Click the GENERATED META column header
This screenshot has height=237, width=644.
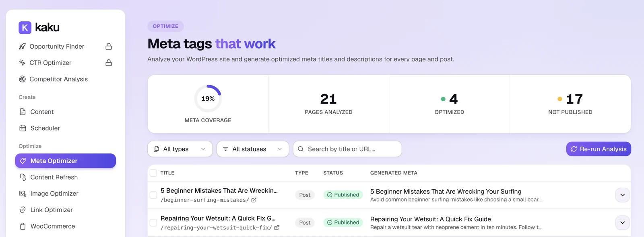394,173
